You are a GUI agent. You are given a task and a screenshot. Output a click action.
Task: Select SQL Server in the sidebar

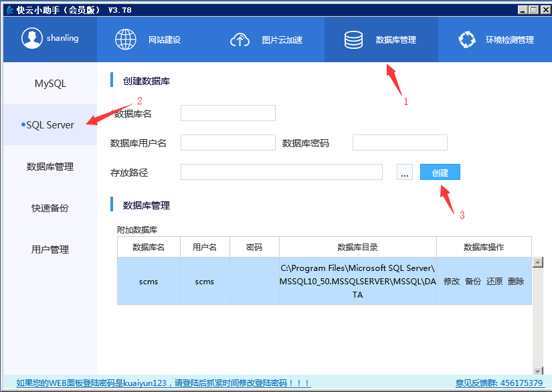tap(50, 125)
